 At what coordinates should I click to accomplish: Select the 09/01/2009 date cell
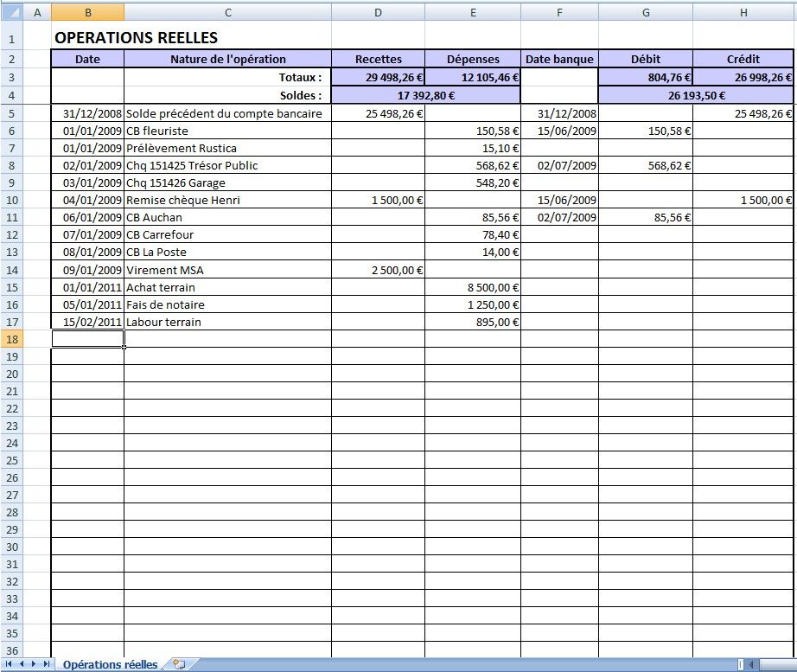click(x=87, y=270)
